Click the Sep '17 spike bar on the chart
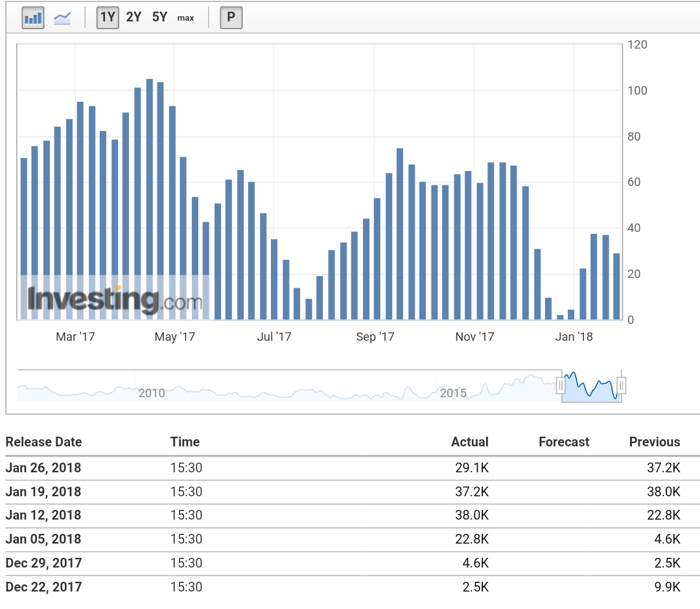Viewport: 700px width, 609px height. [x=399, y=233]
